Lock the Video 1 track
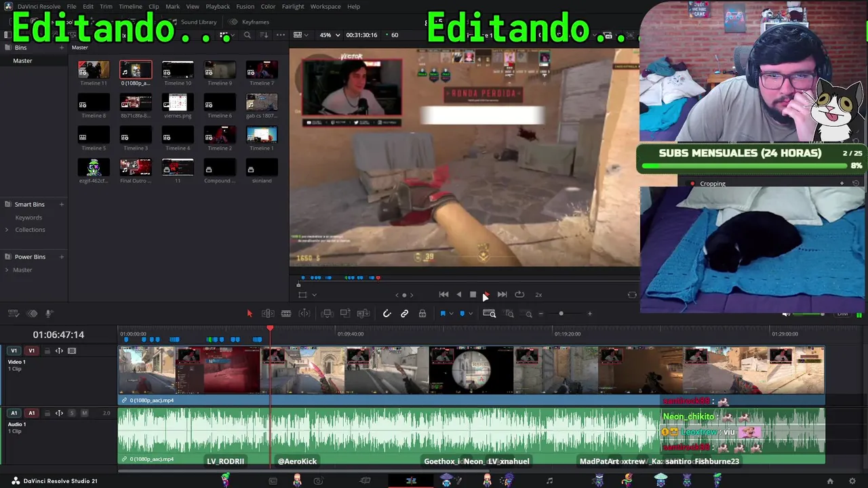The image size is (868, 488). click(x=47, y=351)
